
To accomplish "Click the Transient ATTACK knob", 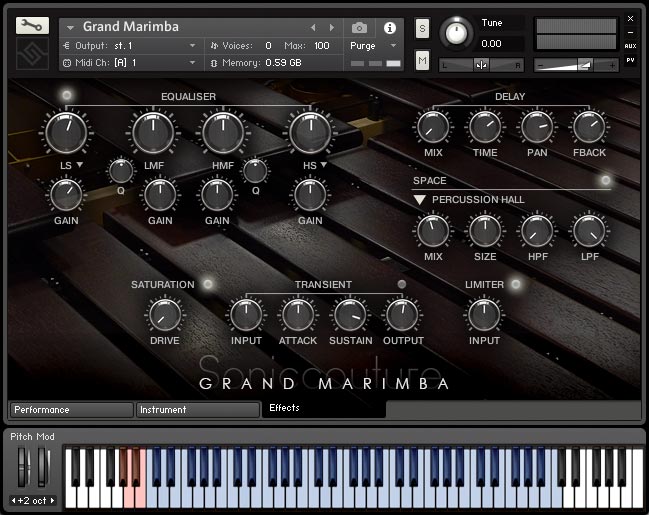I will click(x=298, y=315).
